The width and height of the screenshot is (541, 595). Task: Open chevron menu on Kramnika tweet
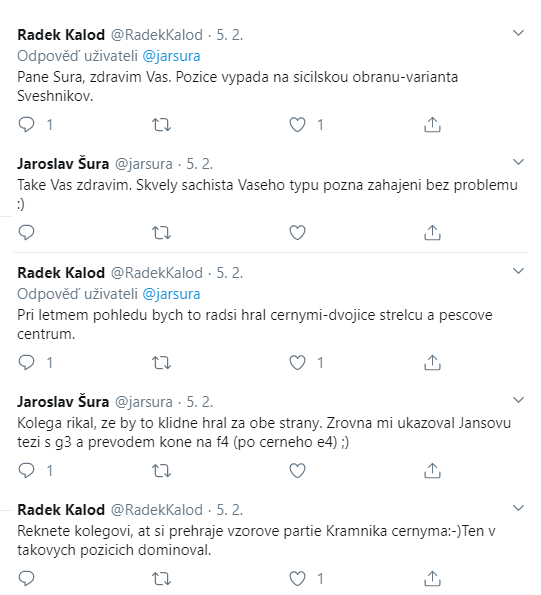coord(518,508)
